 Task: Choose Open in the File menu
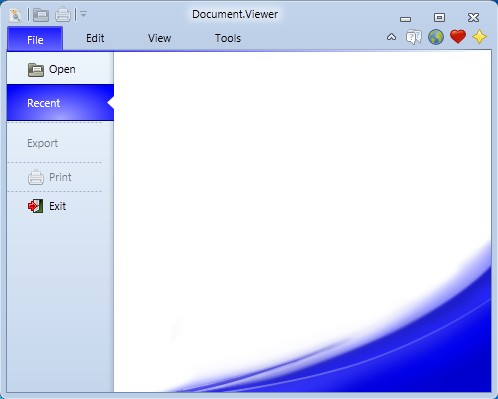pyautogui.click(x=60, y=69)
